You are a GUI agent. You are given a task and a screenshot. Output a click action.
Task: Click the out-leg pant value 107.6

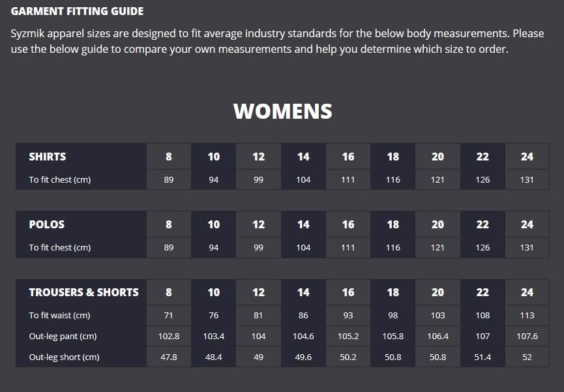point(527,337)
